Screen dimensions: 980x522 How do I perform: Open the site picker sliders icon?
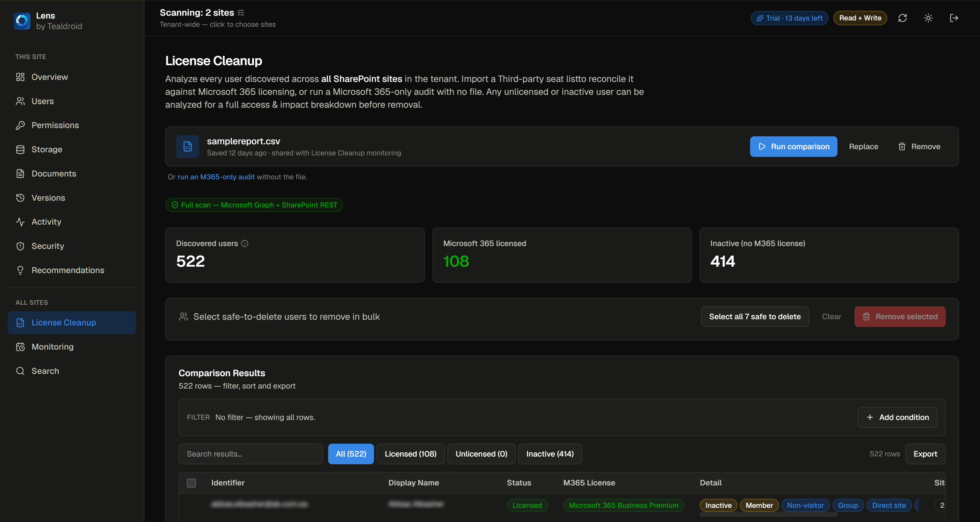click(x=241, y=13)
